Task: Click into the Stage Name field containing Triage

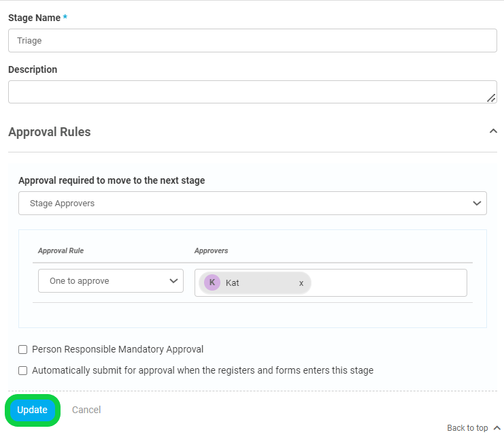Action: coord(252,41)
